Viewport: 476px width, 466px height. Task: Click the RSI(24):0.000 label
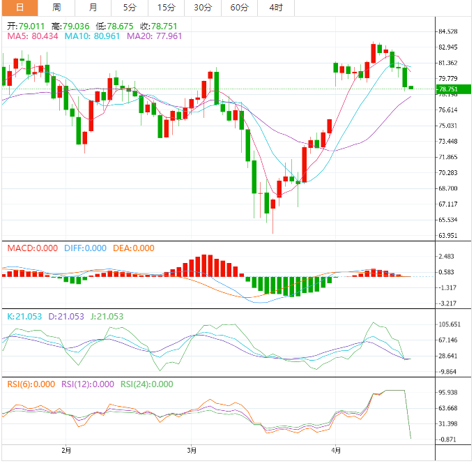147,384
